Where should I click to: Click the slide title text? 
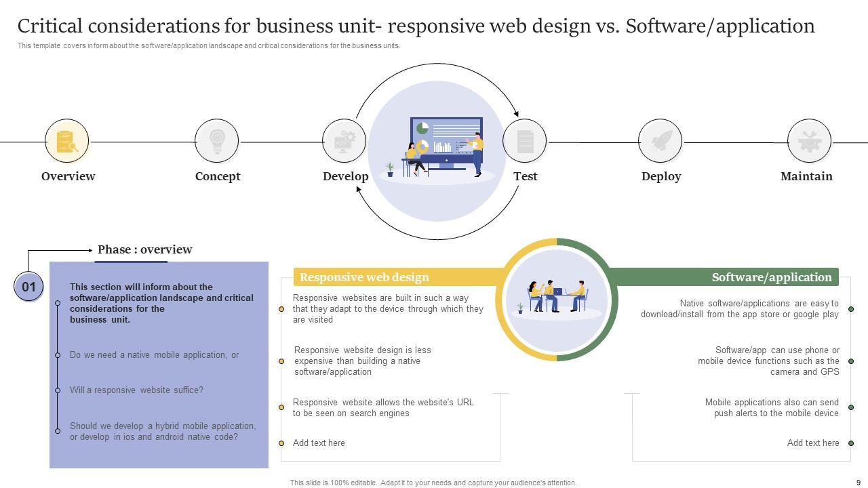(416, 26)
